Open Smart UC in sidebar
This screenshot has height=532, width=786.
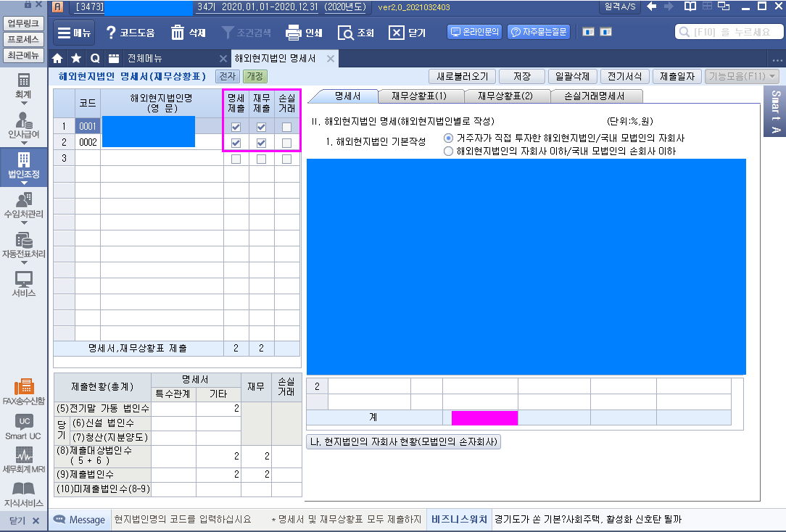(23, 428)
